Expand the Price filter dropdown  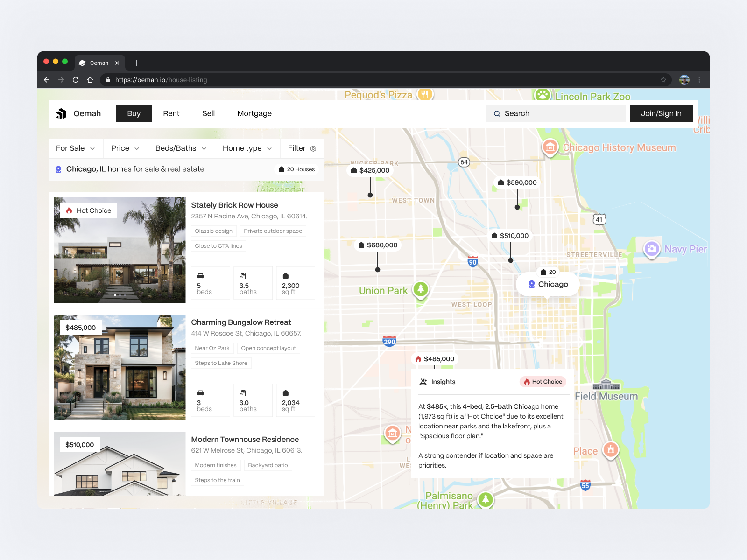124,148
